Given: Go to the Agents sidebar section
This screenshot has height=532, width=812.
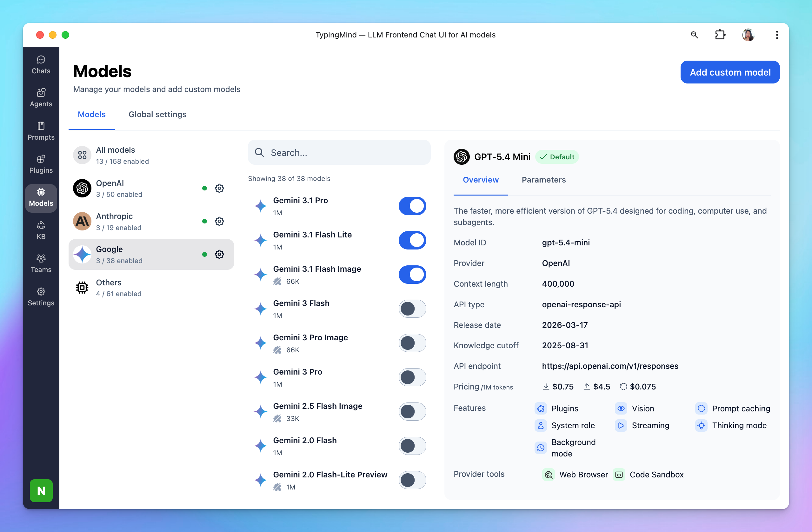Looking at the screenshot, I should click(41, 98).
